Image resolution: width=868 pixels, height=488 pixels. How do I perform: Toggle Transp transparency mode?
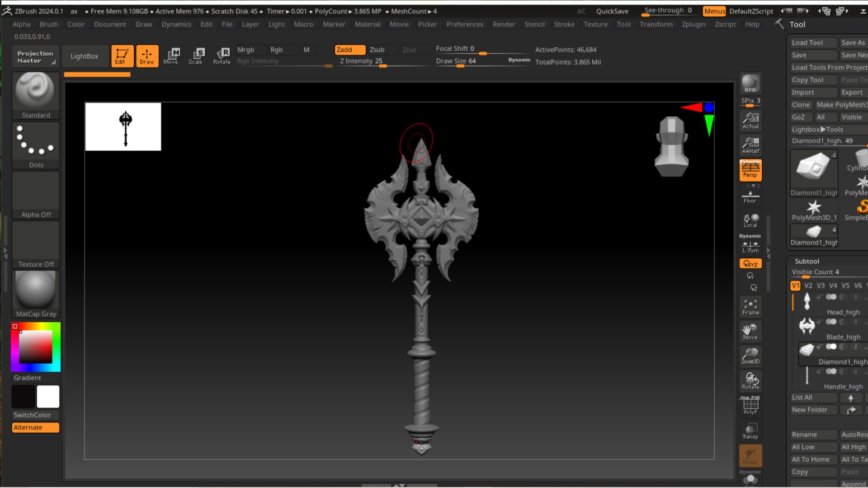(750, 431)
